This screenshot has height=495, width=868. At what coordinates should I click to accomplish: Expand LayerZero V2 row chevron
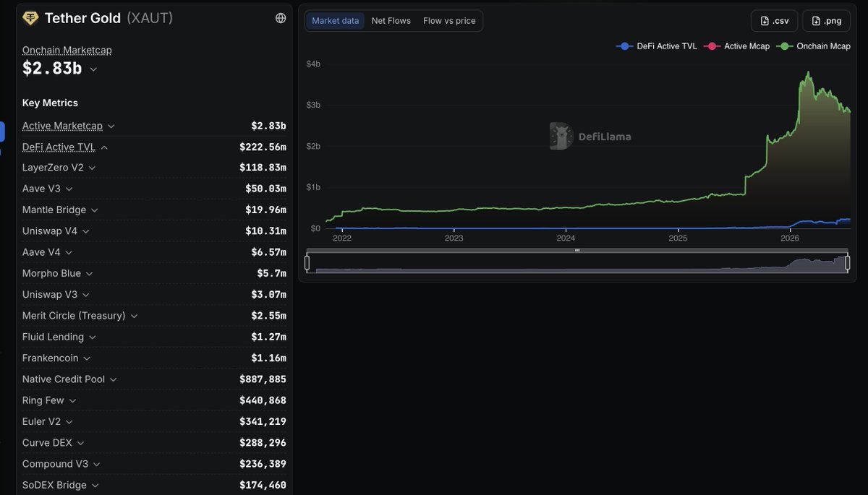(x=92, y=168)
